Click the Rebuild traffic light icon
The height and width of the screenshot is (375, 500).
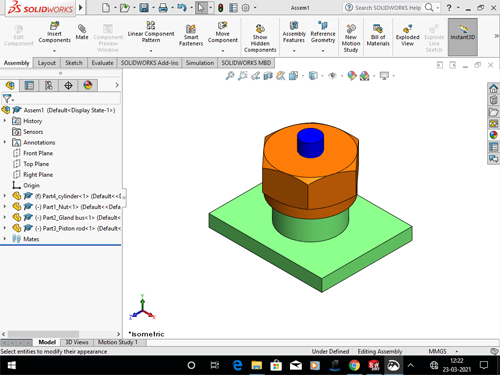point(220,7)
